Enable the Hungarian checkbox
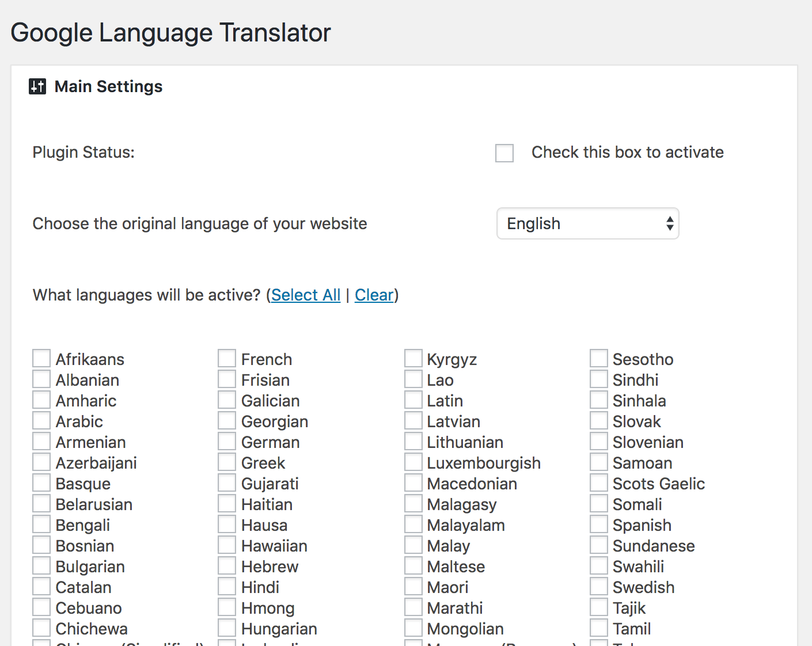The image size is (812, 646). pyautogui.click(x=227, y=628)
